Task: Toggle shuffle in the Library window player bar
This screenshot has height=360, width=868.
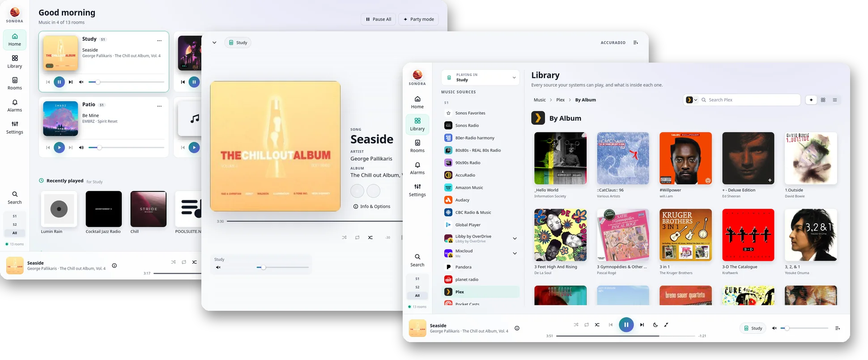Action: point(576,325)
